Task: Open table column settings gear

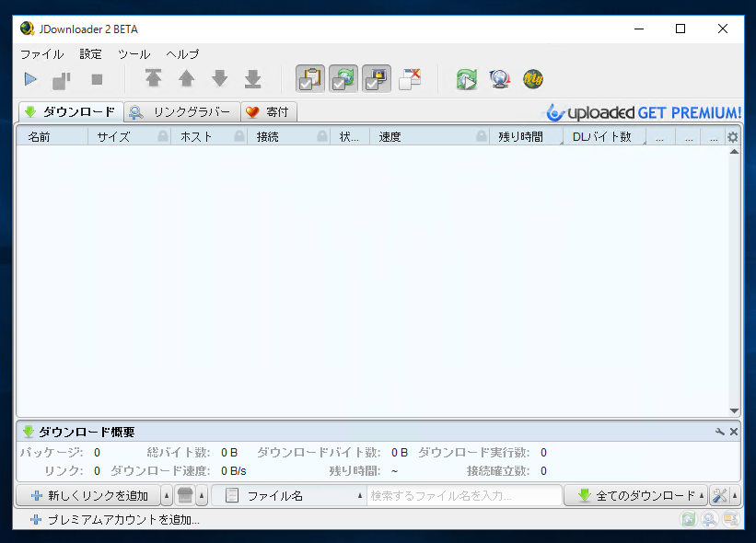Action: [x=732, y=137]
